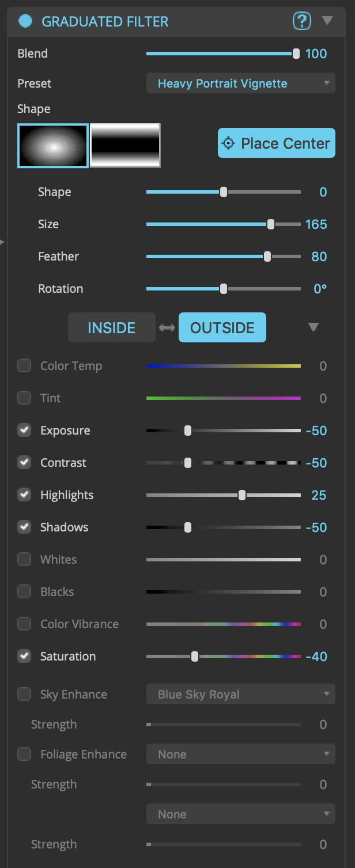Image resolution: width=355 pixels, height=868 pixels.
Task: Enable the Color Temp checkbox
Action: (24, 366)
